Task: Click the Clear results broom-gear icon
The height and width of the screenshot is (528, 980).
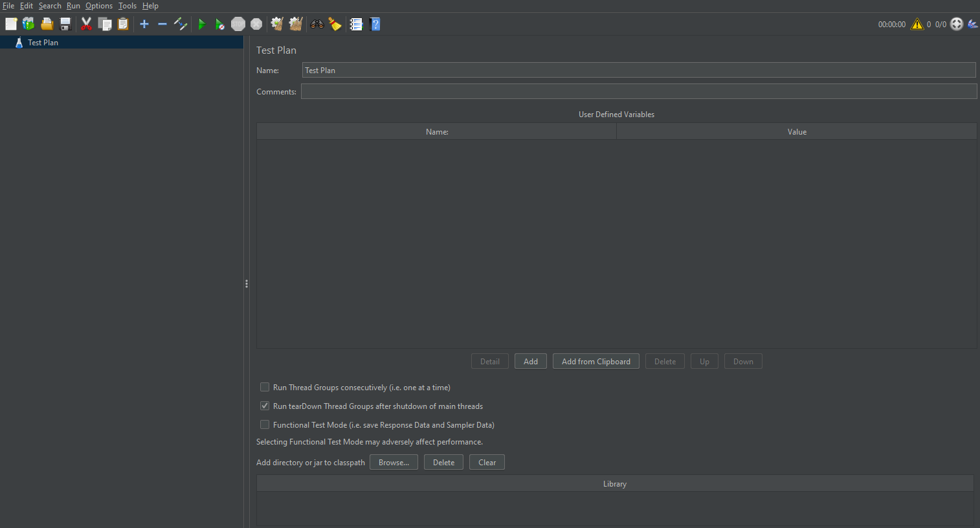Action: click(277, 24)
